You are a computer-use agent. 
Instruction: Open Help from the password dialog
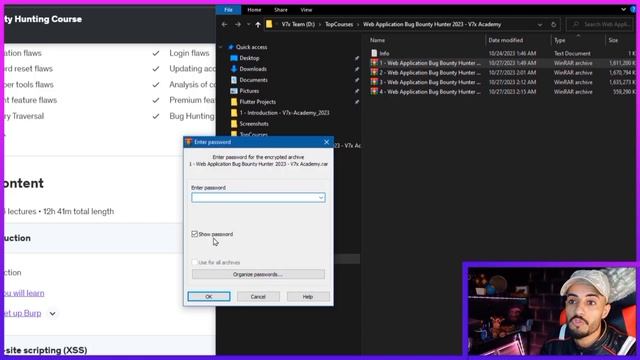(308, 296)
